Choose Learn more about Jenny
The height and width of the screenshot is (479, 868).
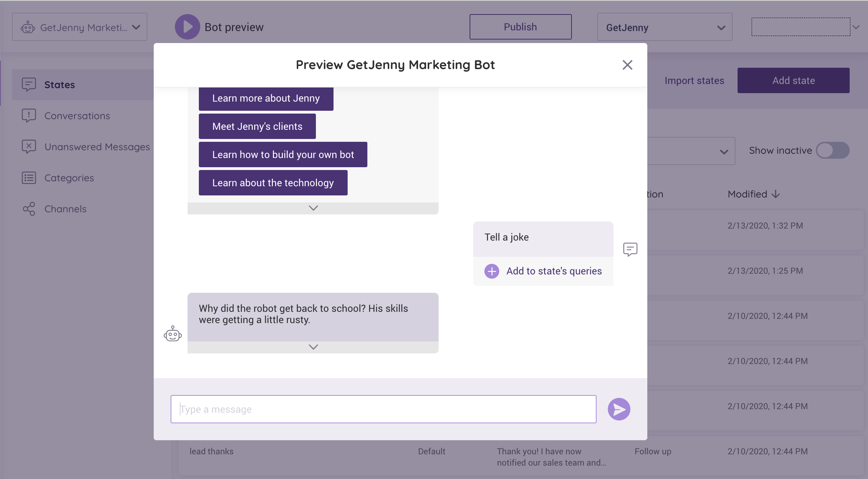(x=266, y=98)
